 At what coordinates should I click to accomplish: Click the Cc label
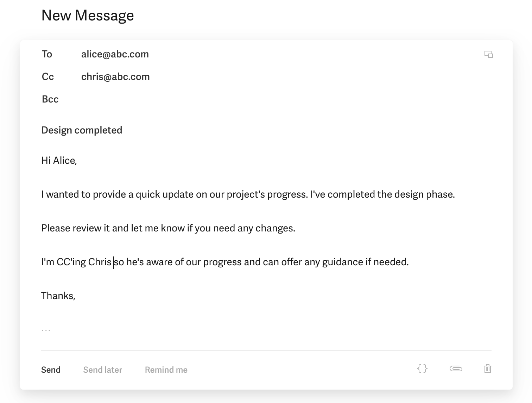point(48,76)
